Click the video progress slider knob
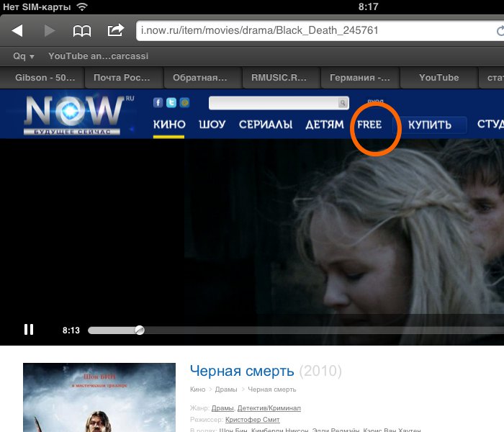The image size is (504, 432). (x=140, y=330)
